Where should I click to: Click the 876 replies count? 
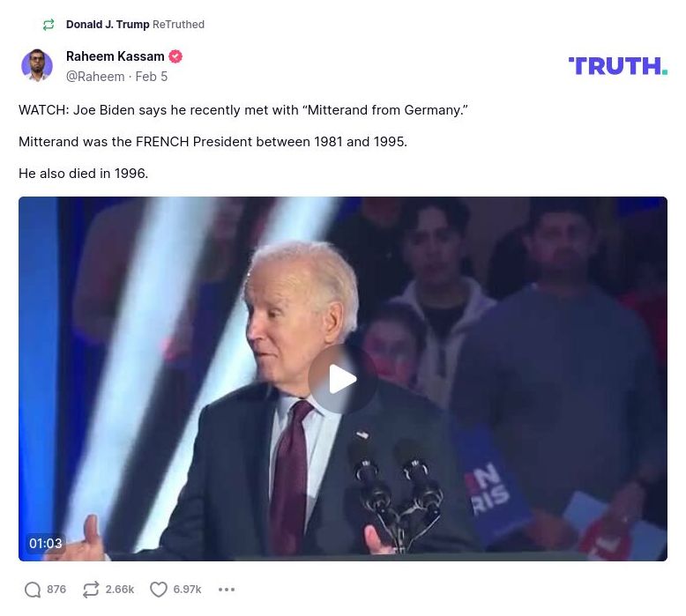[56, 590]
